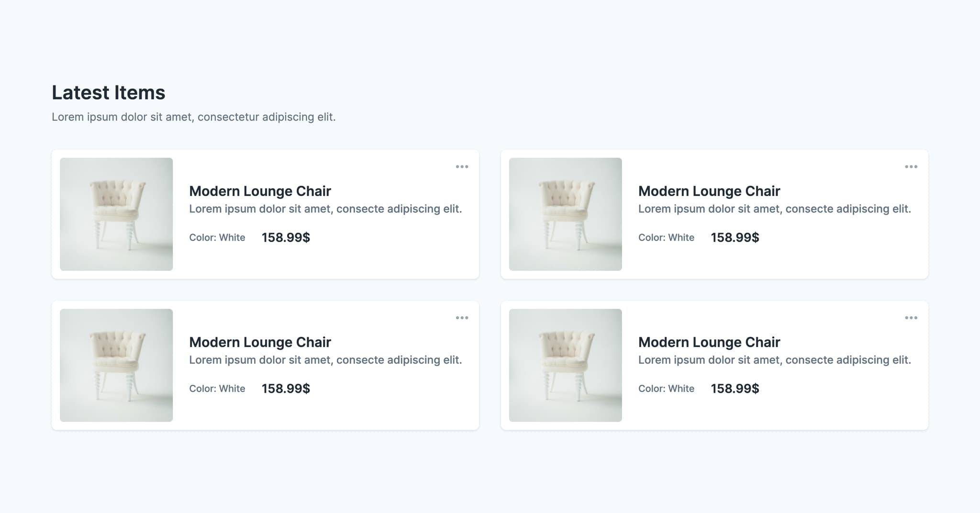This screenshot has width=980, height=513.
Task: Click the 158.99$ price in the bottom-left card
Action: coord(286,389)
